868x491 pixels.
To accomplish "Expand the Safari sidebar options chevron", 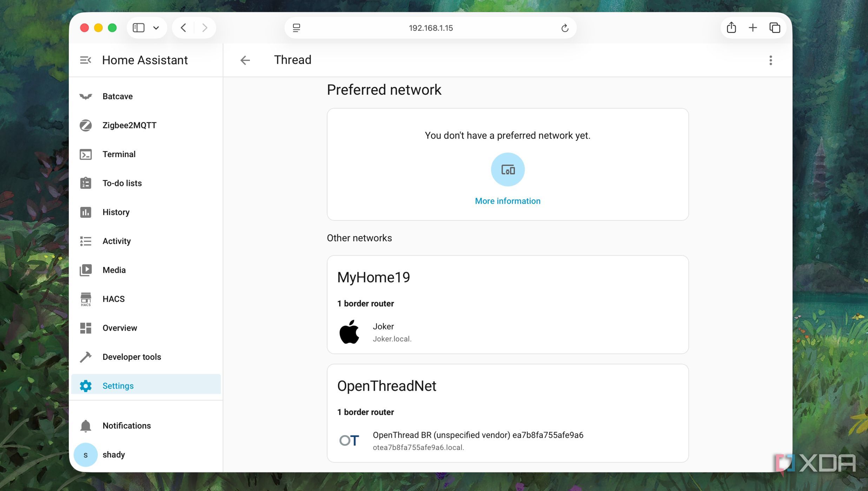I will pos(156,28).
